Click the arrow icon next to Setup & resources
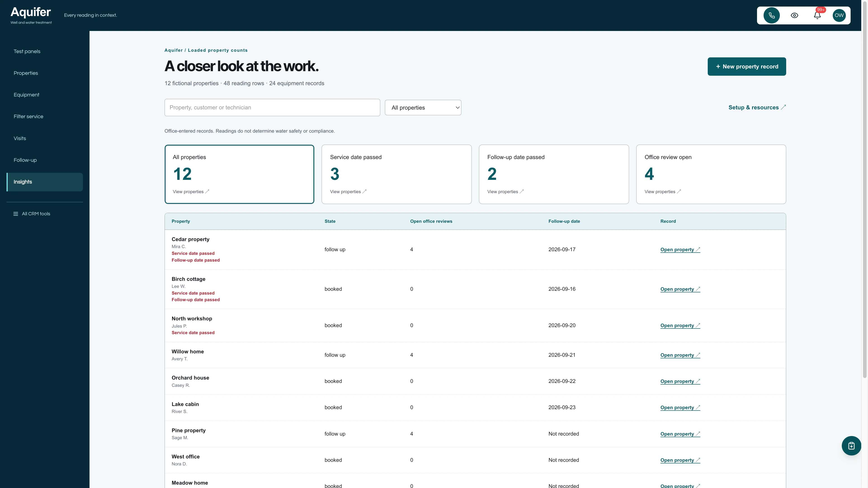This screenshot has height=488, width=868. point(783,107)
